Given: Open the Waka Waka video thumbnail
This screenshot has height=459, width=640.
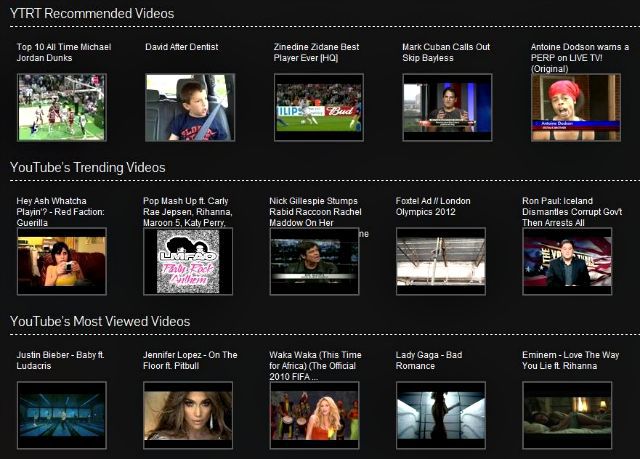Looking at the screenshot, I should tap(315, 415).
